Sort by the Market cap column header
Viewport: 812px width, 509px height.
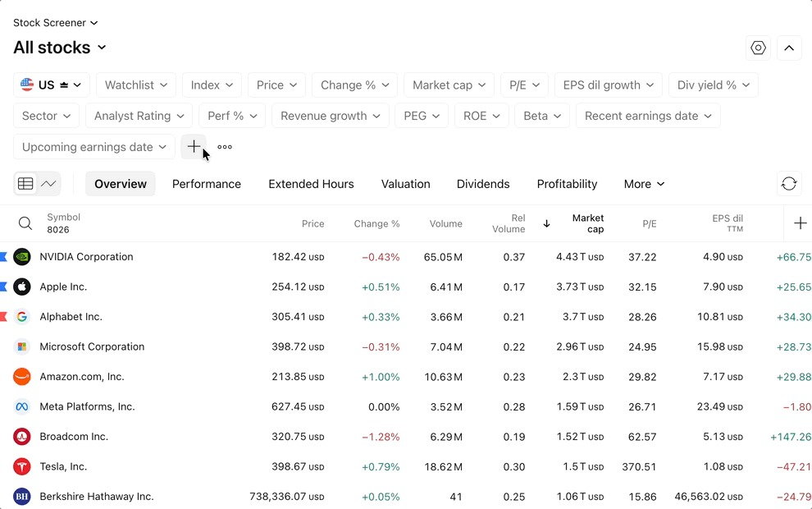tap(588, 223)
